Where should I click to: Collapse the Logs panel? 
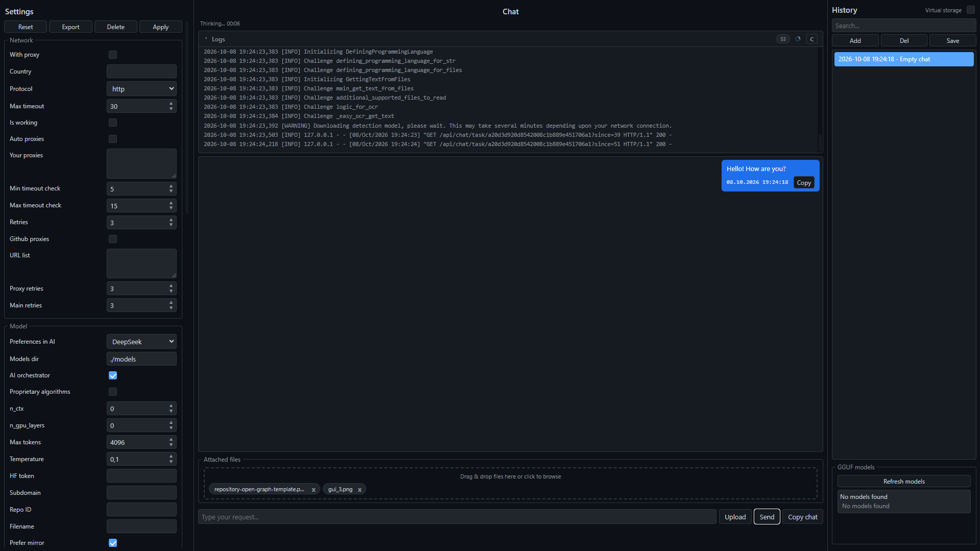click(206, 39)
